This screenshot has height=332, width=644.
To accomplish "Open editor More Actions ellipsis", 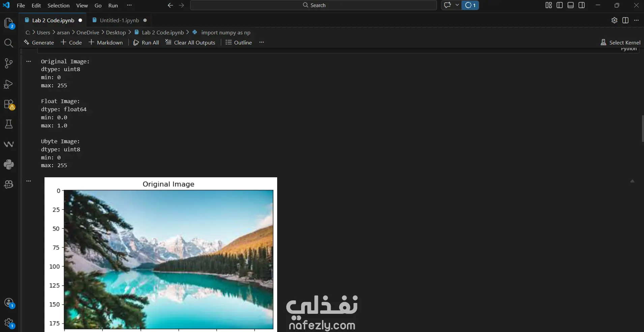I will [x=636, y=20].
